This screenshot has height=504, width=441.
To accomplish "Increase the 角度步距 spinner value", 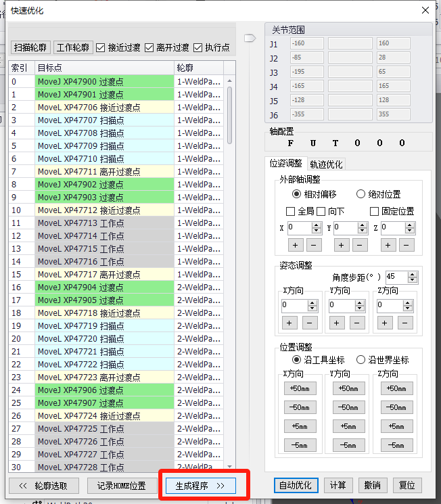I will click(413, 274).
